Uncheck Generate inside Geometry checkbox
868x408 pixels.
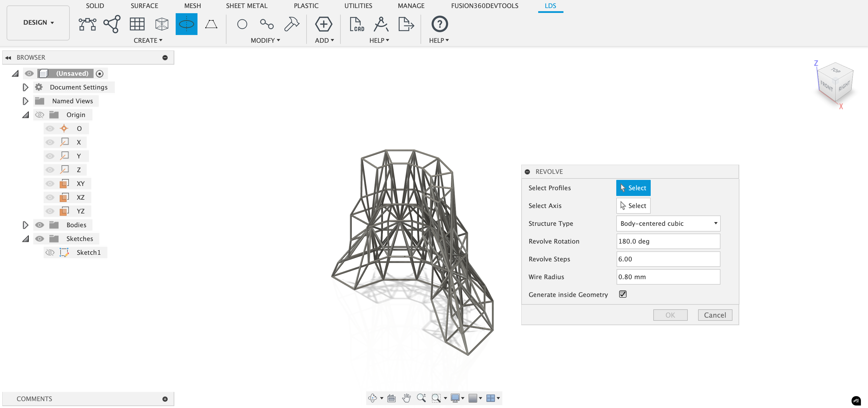pyautogui.click(x=623, y=294)
